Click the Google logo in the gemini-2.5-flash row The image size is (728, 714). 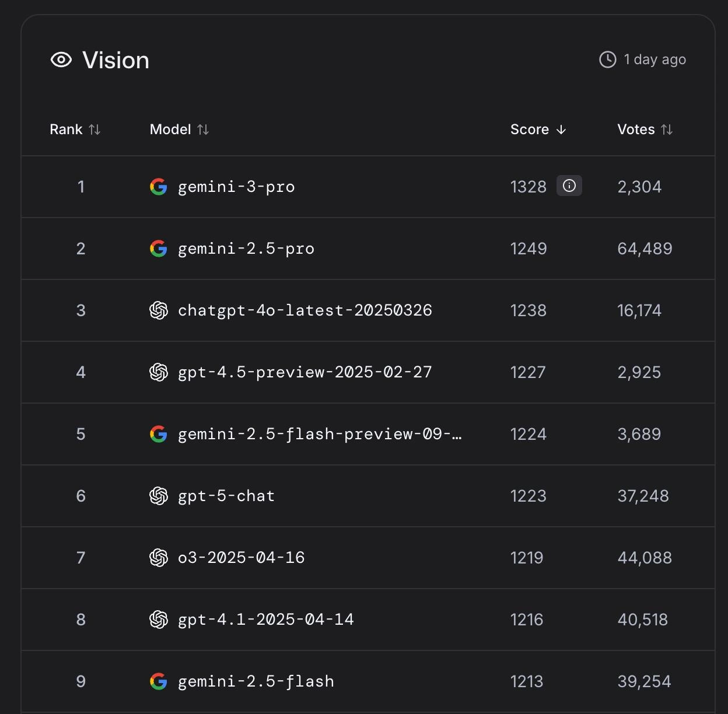[x=159, y=681]
